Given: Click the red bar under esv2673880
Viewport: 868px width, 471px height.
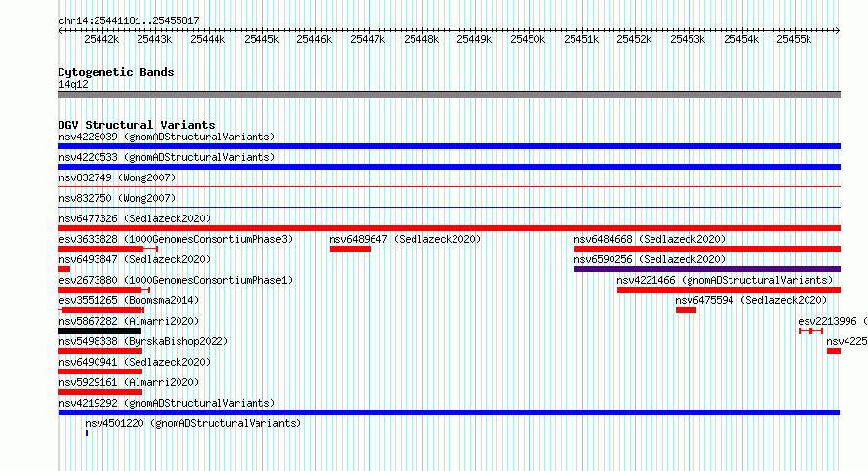Looking at the screenshot, I should click(103, 290).
